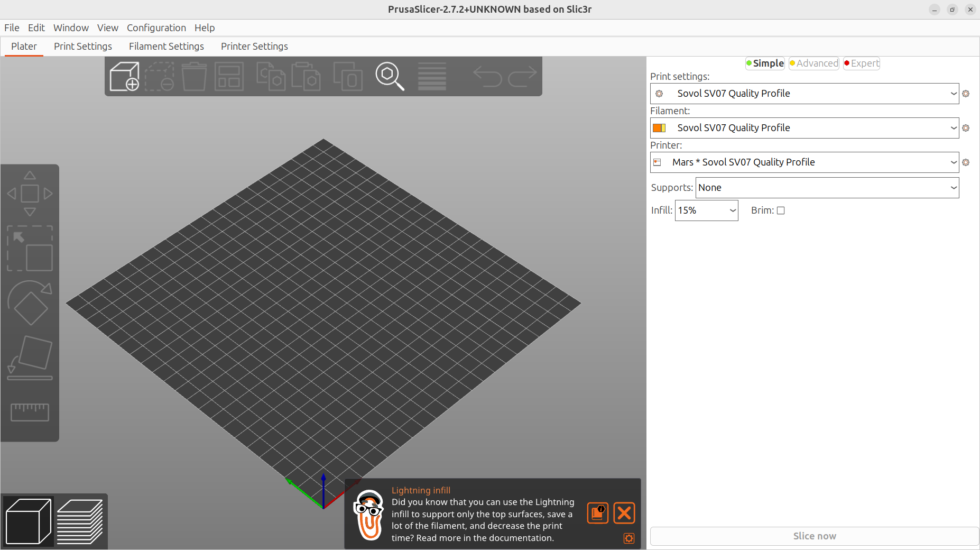Viewport: 980px width, 550px height.
Task: Open the File menu
Action: tap(12, 28)
